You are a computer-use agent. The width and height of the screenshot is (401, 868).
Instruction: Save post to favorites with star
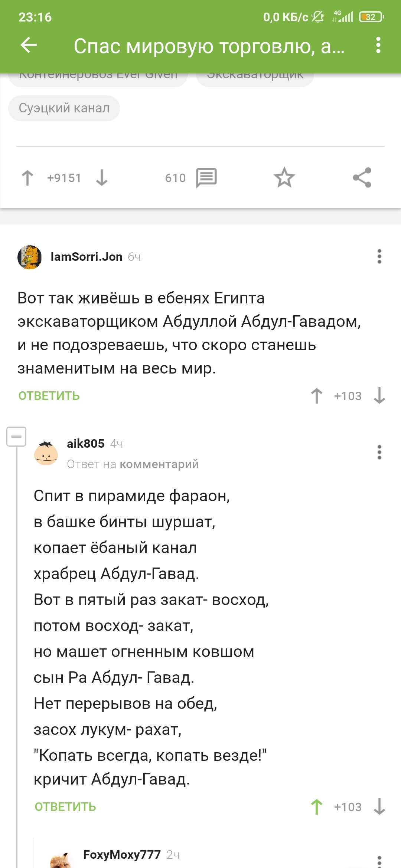284,177
